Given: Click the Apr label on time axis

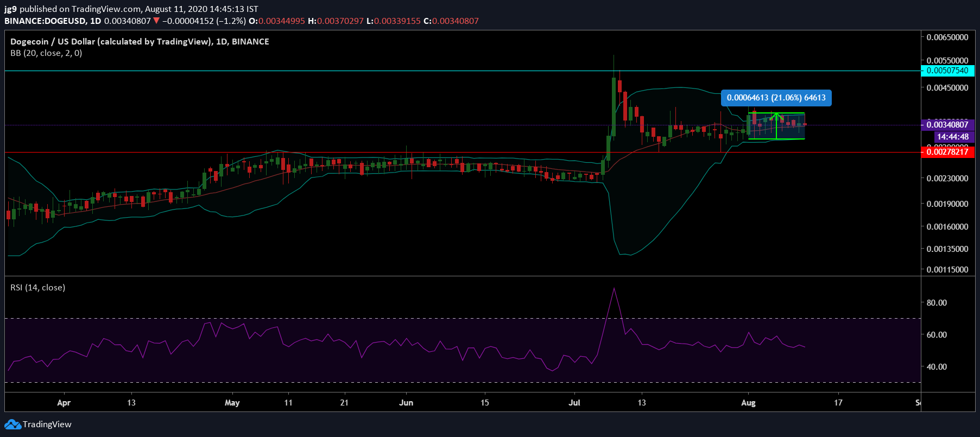Looking at the screenshot, I should coord(64,403).
